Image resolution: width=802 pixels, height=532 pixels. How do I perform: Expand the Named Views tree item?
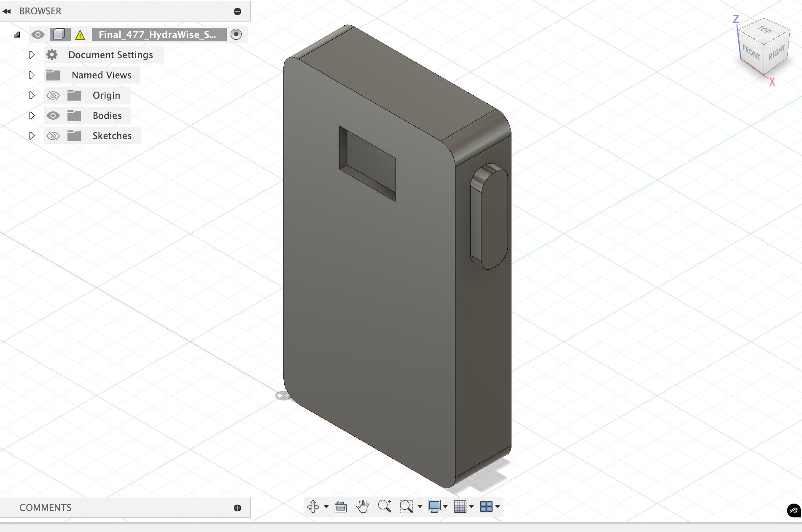tap(32, 75)
